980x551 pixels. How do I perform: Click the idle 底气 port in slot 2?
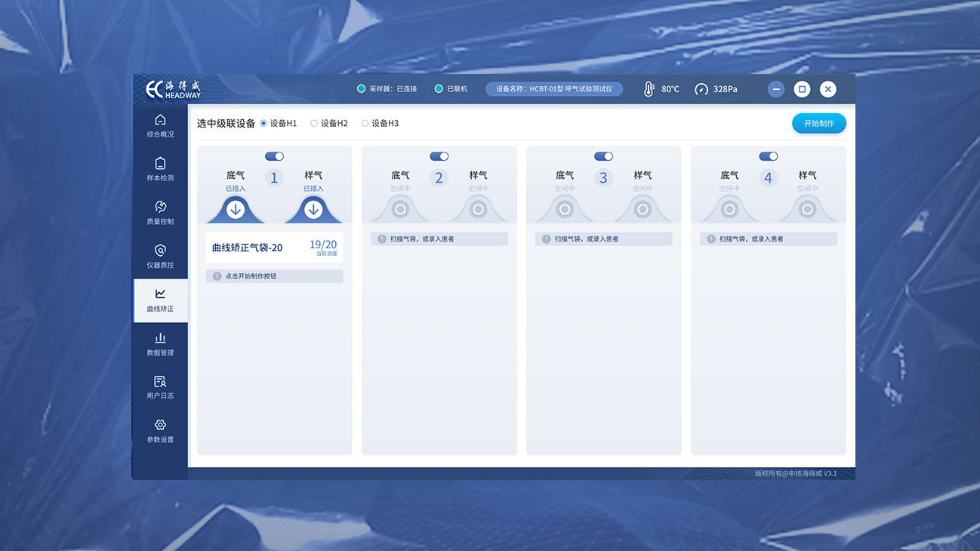click(x=400, y=210)
